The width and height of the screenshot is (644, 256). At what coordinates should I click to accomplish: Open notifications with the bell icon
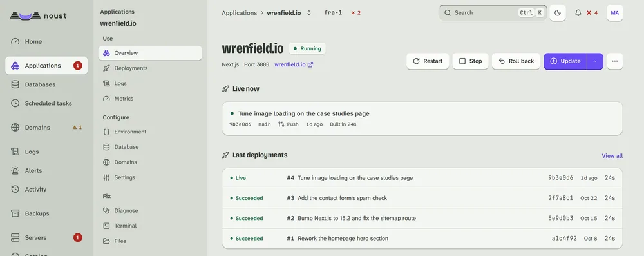(578, 13)
